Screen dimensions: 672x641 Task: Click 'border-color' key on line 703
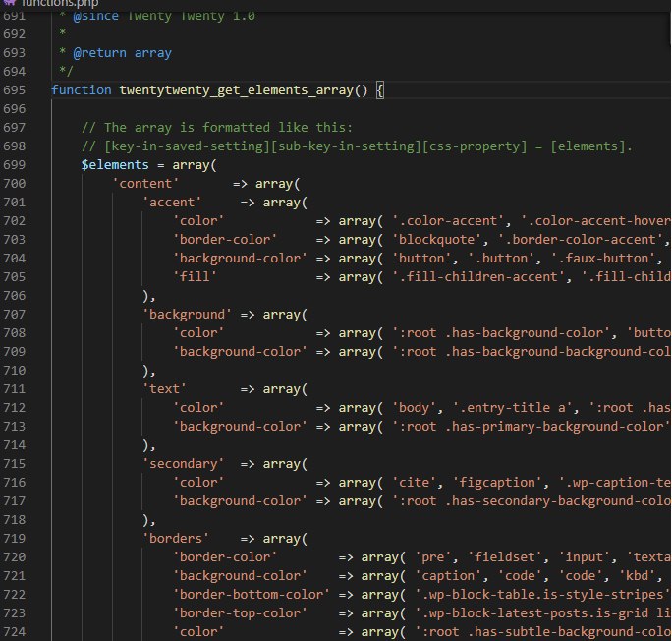click(x=225, y=240)
